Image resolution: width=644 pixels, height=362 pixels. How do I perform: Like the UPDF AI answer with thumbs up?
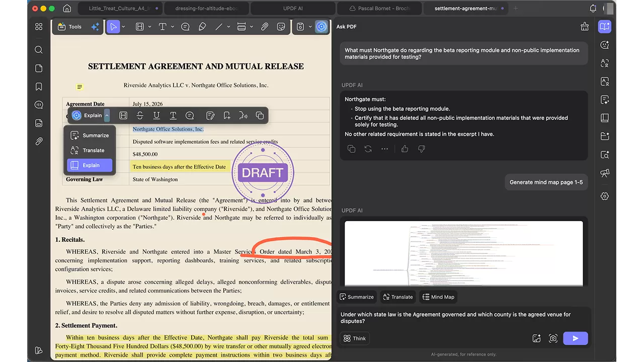(x=405, y=149)
